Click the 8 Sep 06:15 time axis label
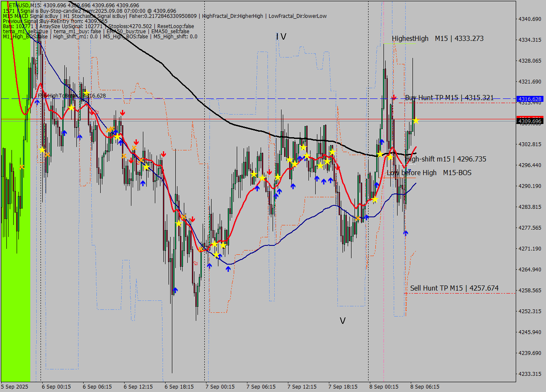Image resolution: width=546 pixels, height=392 pixels. pyautogui.click(x=424, y=386)
